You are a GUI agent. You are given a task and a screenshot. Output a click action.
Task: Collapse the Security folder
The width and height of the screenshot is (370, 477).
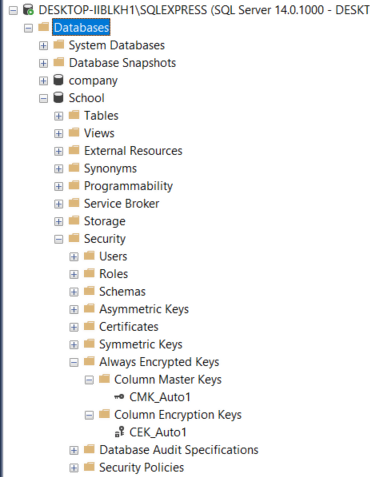tap(59, 239)
